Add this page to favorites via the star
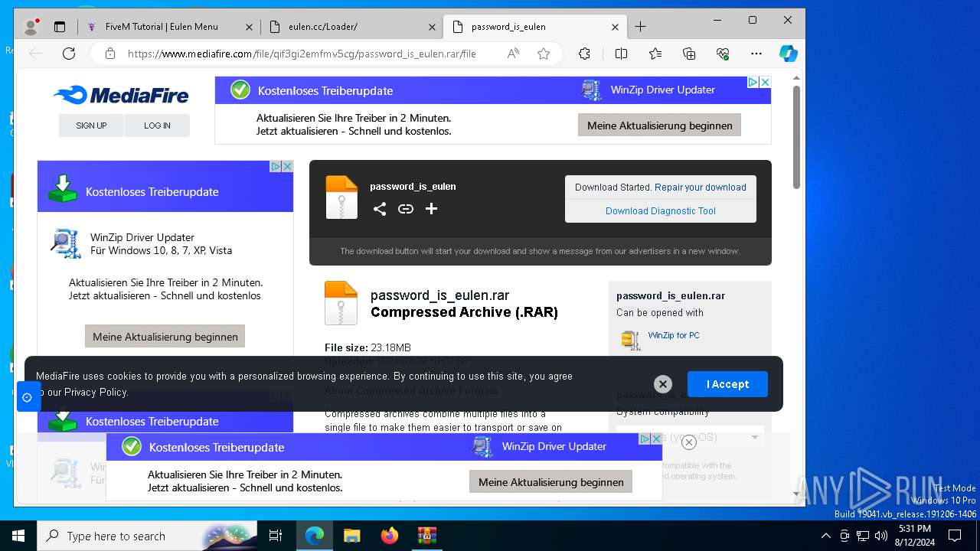The width and height of the screenshot is (980, 551). click(x=544, y=54)
